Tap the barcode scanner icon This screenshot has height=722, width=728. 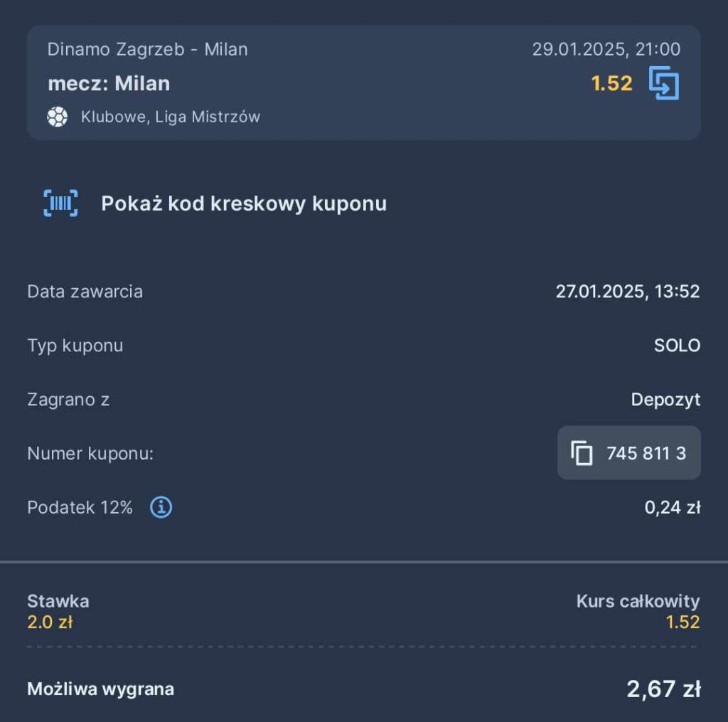[x=61, y=203]
